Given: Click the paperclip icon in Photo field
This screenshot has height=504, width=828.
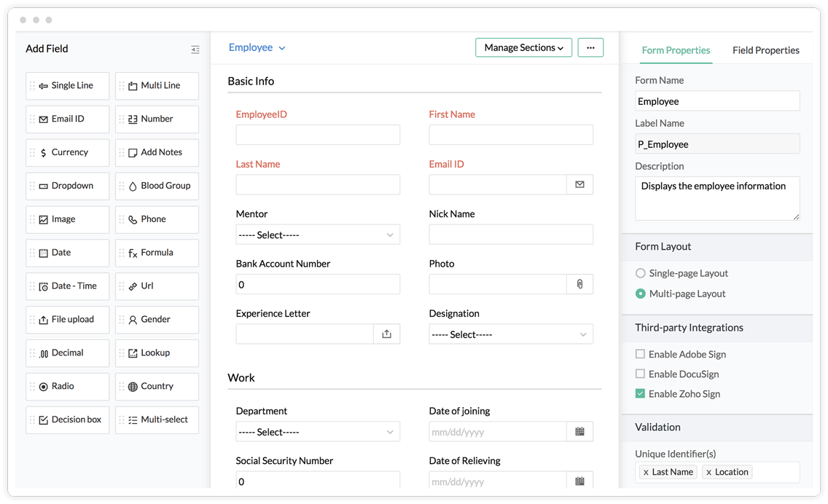Looking at the screenshot, I should [x=579, y=284].
